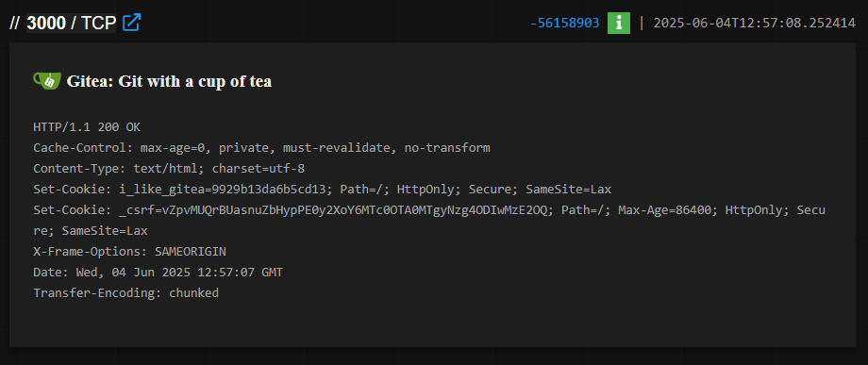Click the 2025-06-04T12:57:08 timestamp
Viewport: 868px width, 365px height.
[755, 24]
